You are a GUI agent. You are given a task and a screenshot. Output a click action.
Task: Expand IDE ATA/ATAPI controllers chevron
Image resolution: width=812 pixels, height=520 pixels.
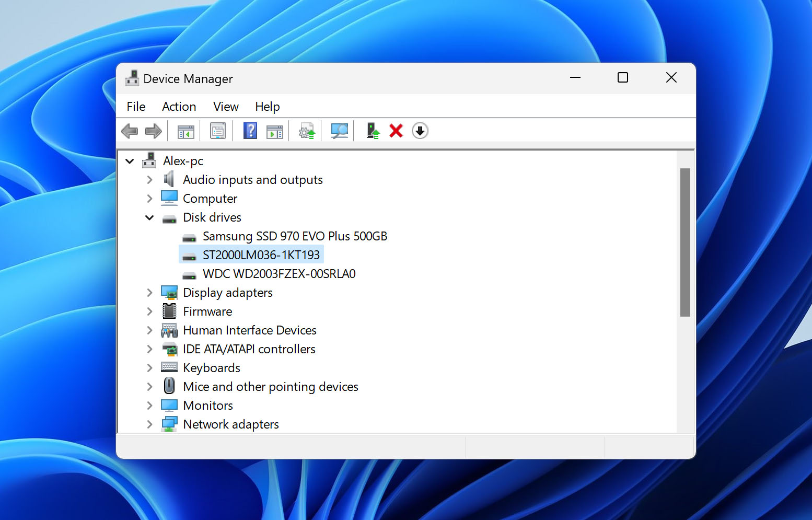click(x=149, y=349)
